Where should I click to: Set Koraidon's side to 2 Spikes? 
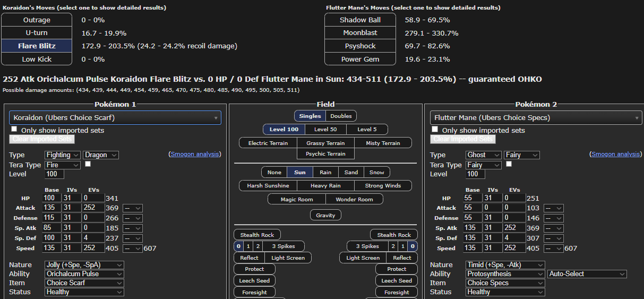(x=258, y=246)
